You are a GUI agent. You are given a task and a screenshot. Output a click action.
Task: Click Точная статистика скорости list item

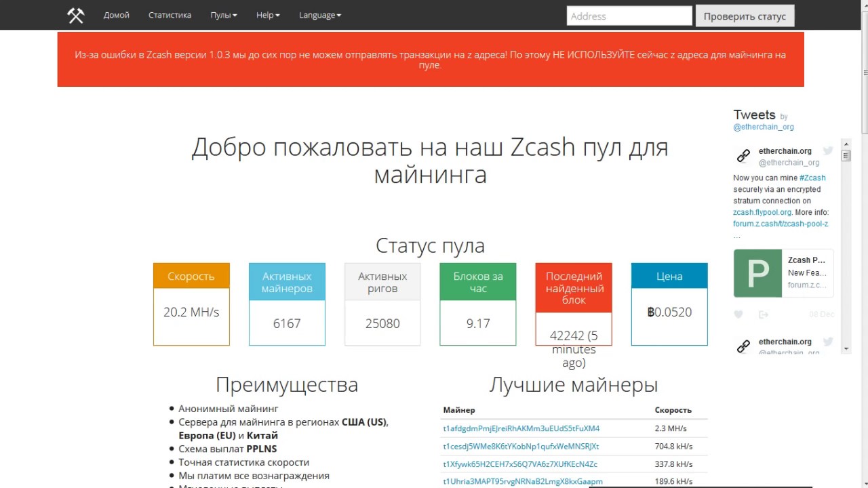[x=244, y=462]
